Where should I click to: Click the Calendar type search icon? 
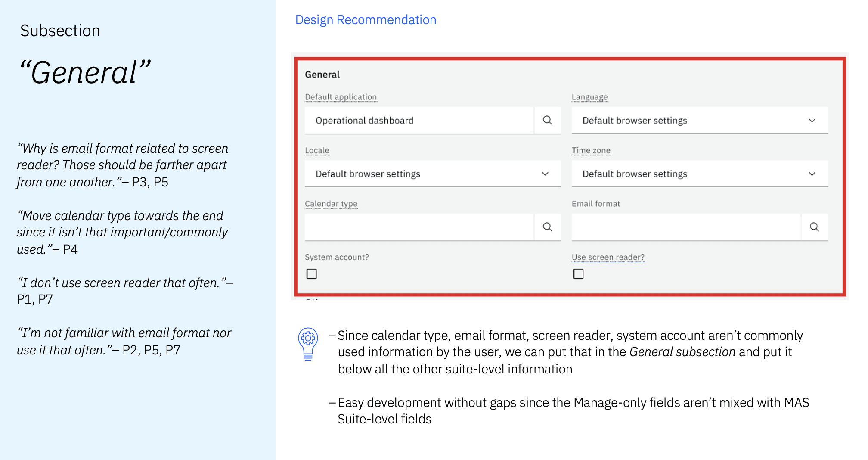(x=547, y=227)
